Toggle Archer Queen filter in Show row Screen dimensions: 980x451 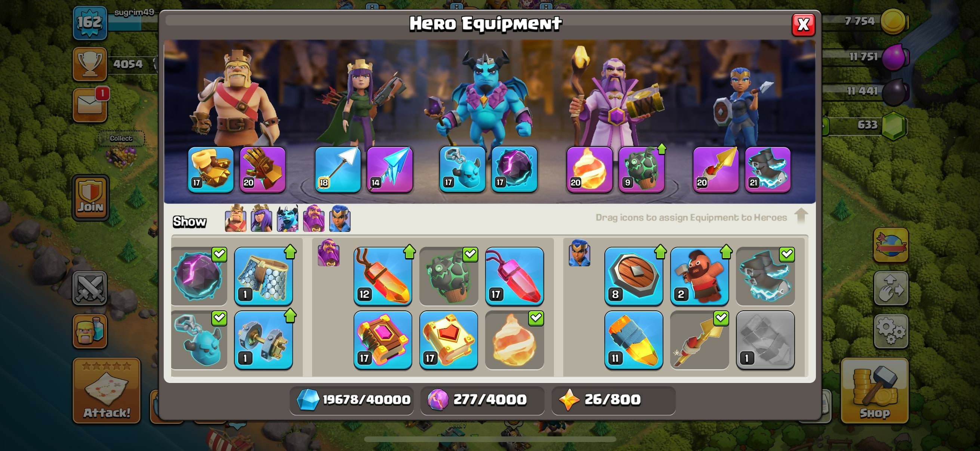(261, 218)
